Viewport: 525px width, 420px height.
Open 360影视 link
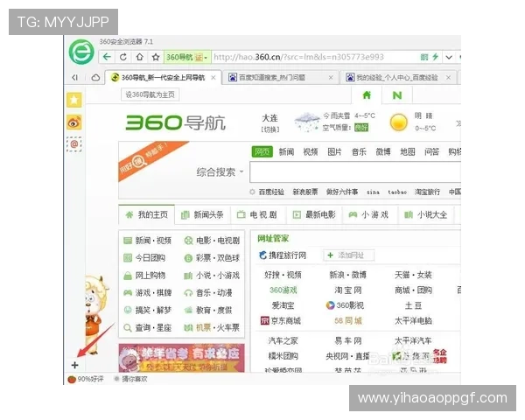tap(345, 305)
